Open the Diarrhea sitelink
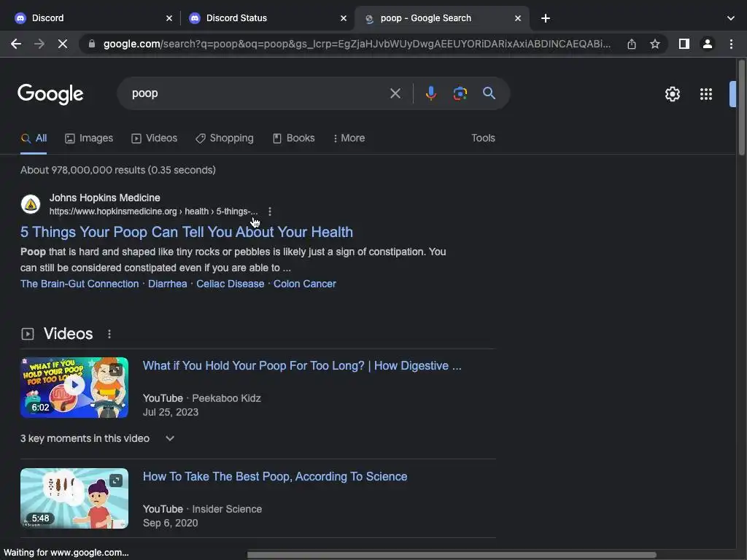The height and width of the screenshot is (560, 747). coord(168,284)
